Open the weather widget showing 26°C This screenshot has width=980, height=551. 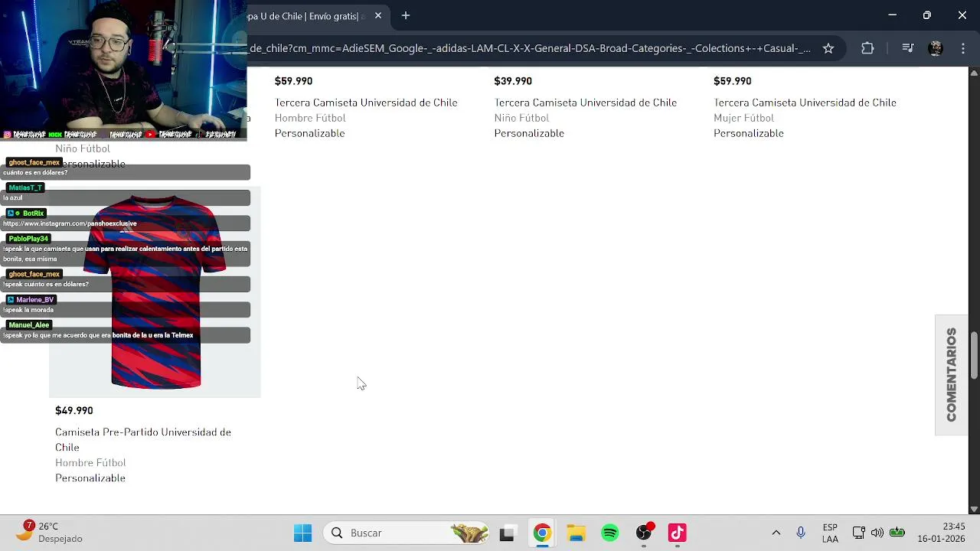pos(50,533)
